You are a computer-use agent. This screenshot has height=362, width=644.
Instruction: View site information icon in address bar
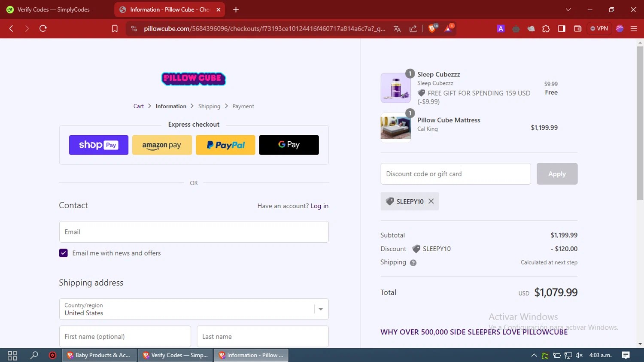(134, 29)
